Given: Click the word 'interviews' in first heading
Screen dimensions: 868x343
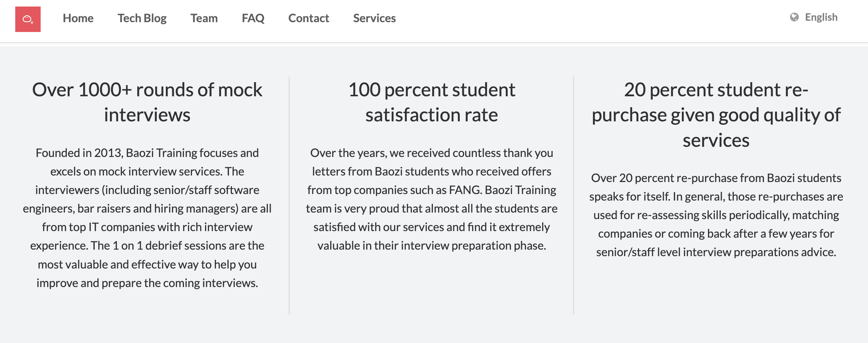Looking at the screenshot, I should 147,115.
